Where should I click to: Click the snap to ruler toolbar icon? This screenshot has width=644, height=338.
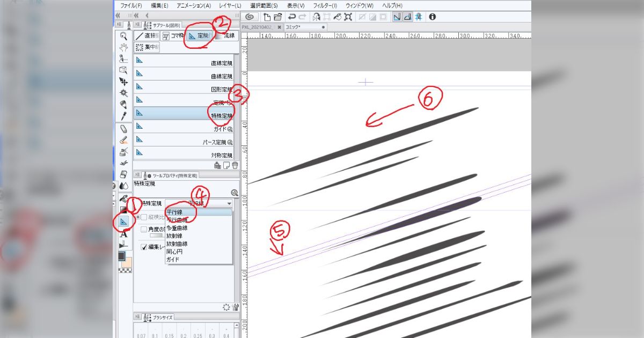pos(396,17)
